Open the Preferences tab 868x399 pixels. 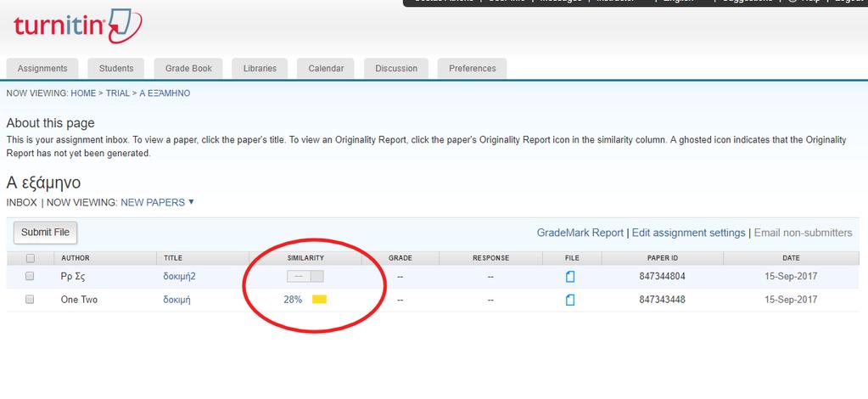(x=473, y=69)
